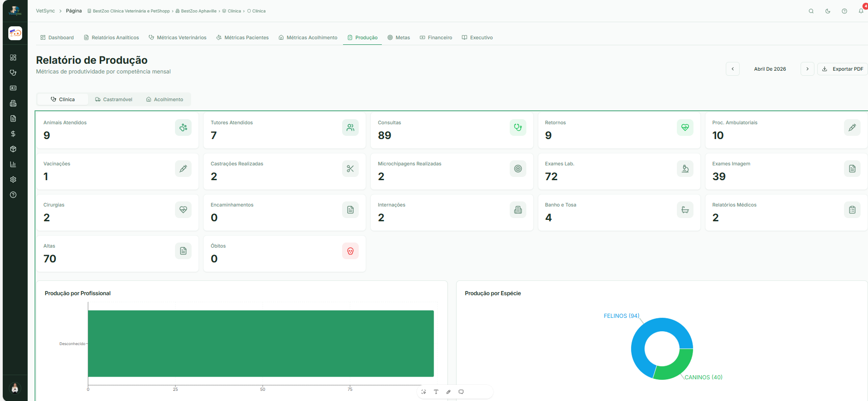Click the Tutores Atendidos people icon

(350, 128)
